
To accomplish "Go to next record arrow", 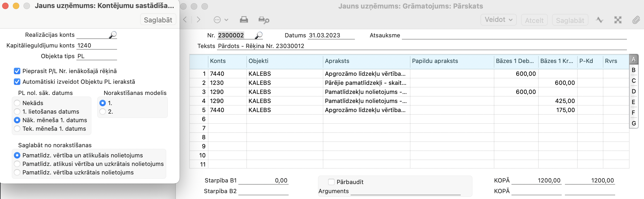I will point(198,20).
